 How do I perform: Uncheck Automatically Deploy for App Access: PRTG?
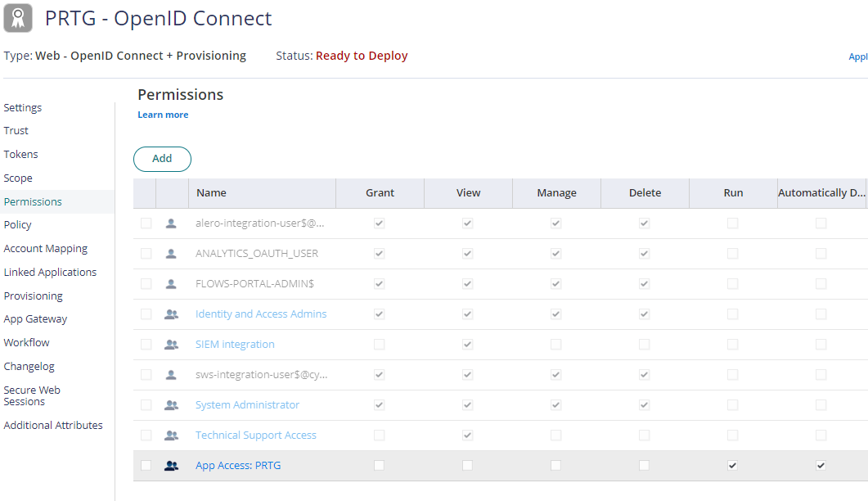coord(821,465)
